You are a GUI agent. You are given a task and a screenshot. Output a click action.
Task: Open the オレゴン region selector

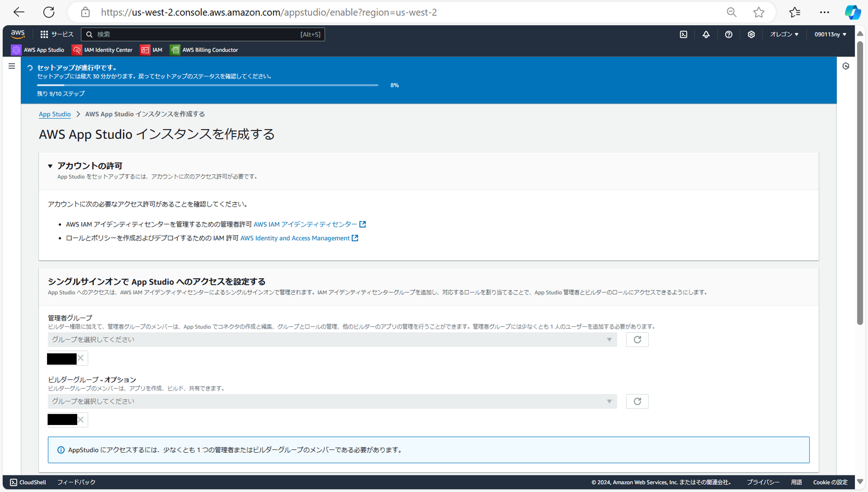click(784, 35)
